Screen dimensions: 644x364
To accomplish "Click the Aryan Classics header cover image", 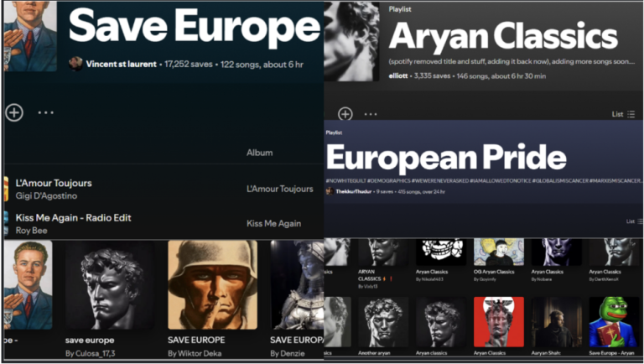I will tap(351, 41).
